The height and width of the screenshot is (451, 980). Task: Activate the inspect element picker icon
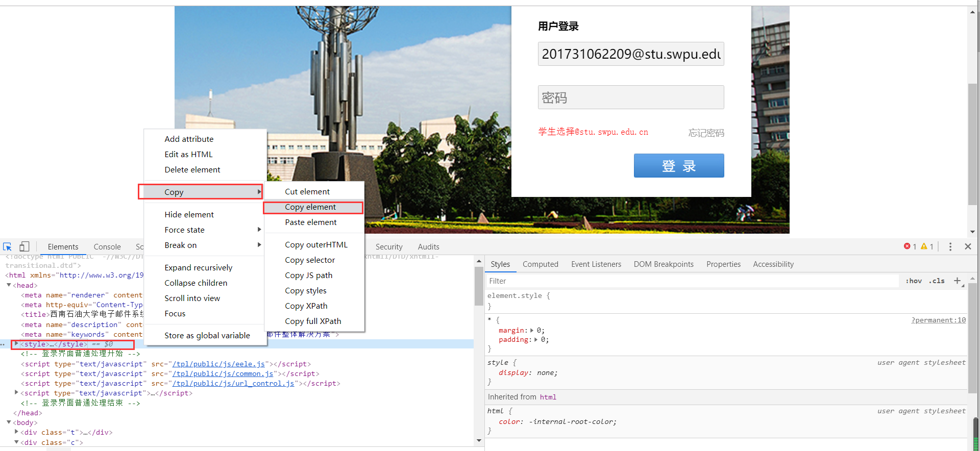pyautogui.click(x=7, y=246)
